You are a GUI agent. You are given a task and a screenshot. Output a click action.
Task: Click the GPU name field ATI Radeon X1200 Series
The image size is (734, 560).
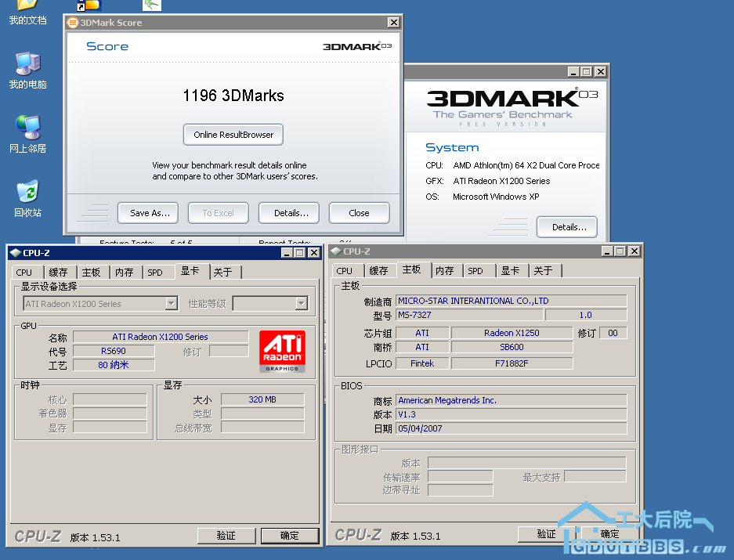(x=161, y=337)
